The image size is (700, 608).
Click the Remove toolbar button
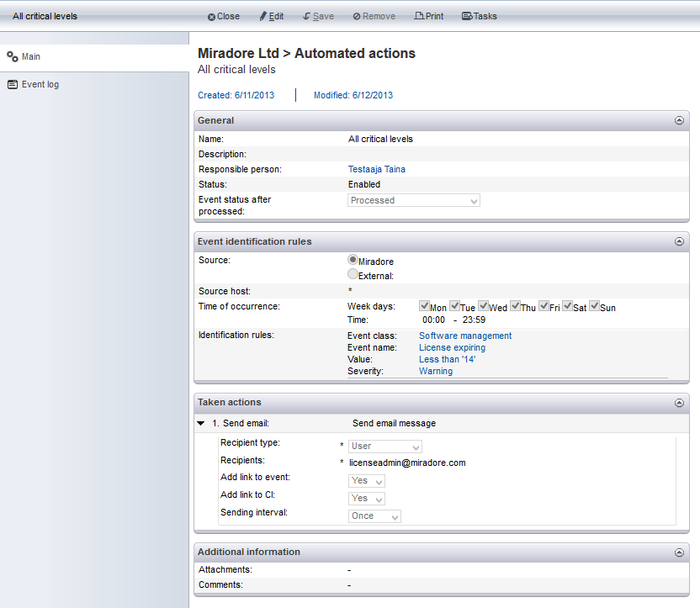[x=374, y=17]
